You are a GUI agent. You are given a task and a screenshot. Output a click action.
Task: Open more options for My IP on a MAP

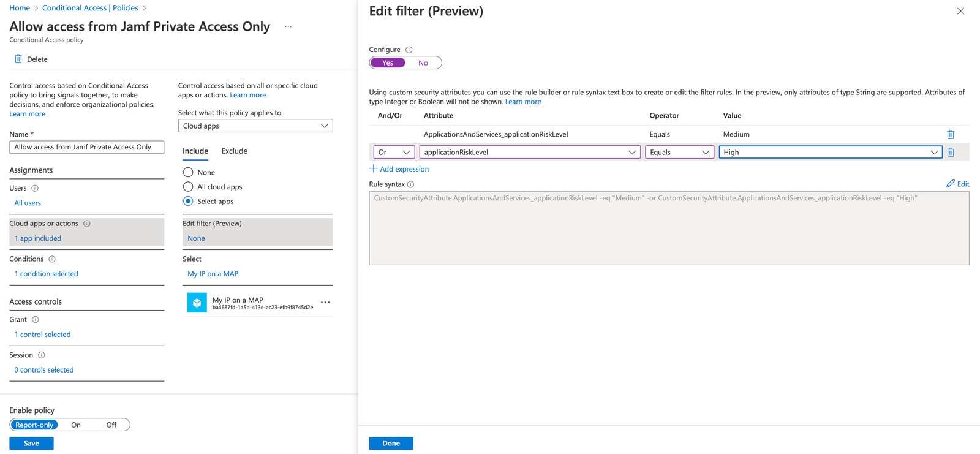click(325, 303)
